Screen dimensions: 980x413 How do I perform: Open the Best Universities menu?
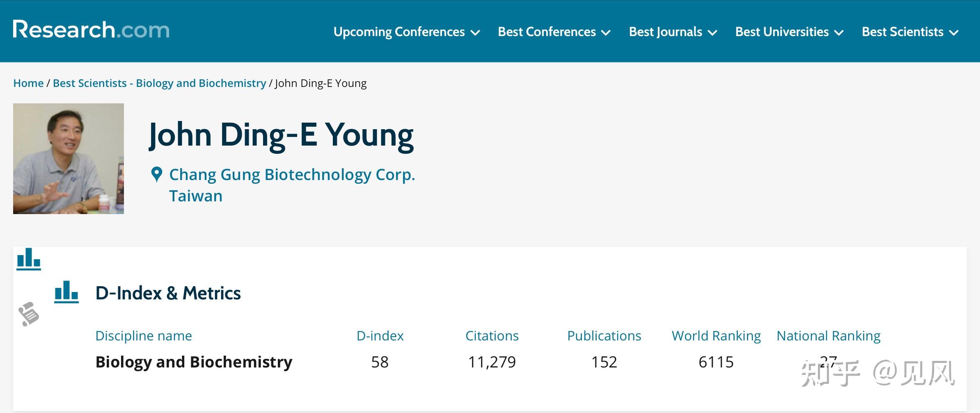point(789,32)
